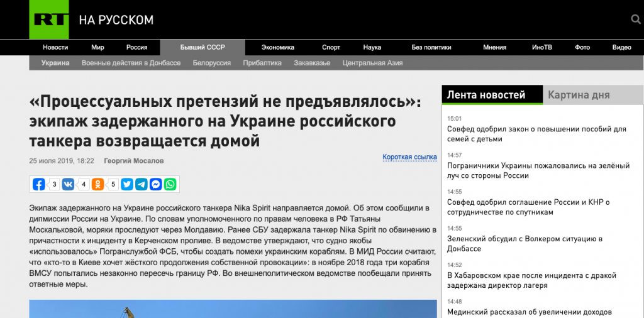Image resolution: width=644 pixels, height=318 pixels.
Task: Switch to Лента новостей tab
Action: tap(492, 95)
